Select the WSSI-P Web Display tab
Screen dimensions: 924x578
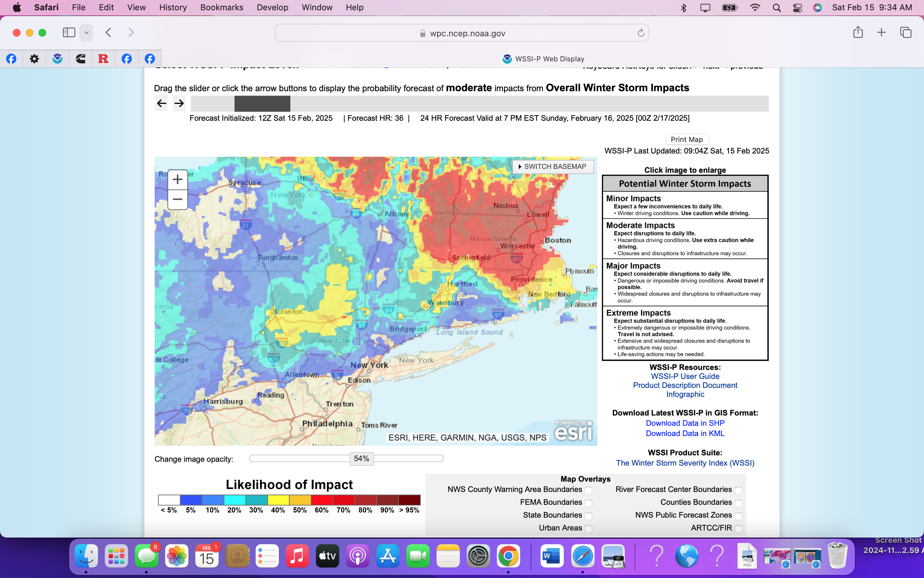(543, 59)
